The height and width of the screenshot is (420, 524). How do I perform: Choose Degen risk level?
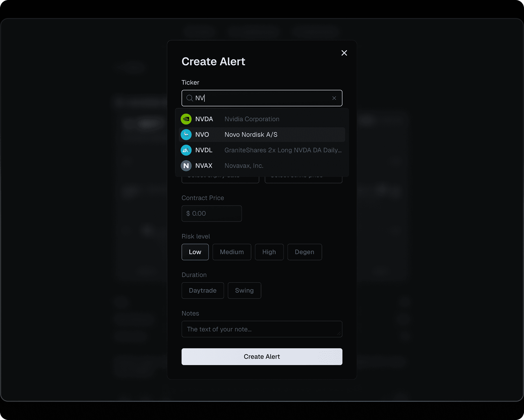point(304,252)
